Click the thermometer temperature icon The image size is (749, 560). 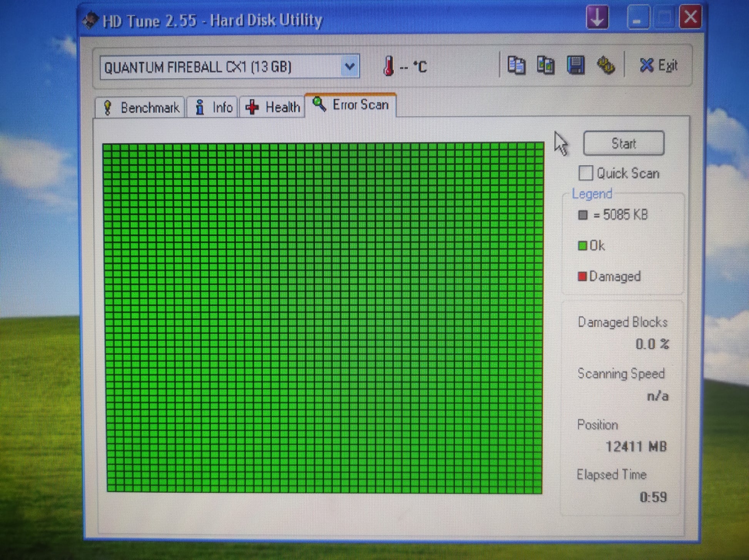389,66
